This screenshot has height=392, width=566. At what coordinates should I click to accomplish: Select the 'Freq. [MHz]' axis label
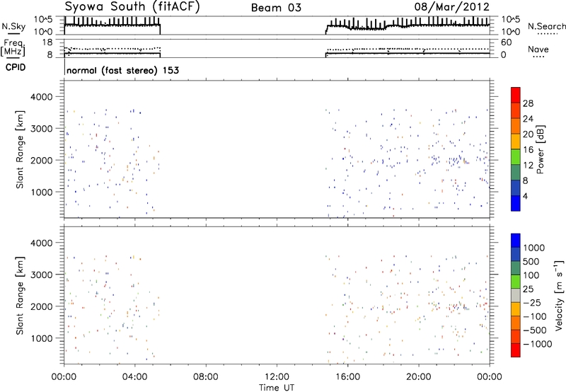pyautogui.click(x=13, y=47)
